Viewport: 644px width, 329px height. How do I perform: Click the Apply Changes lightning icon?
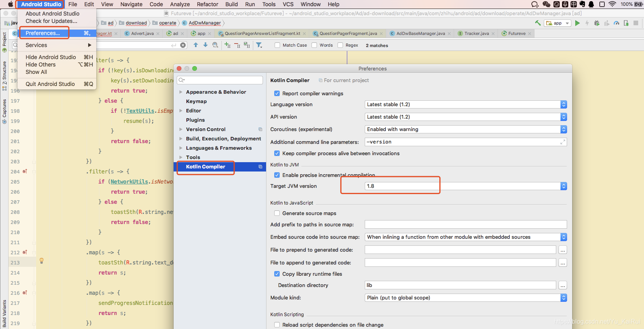coord(587,23)
